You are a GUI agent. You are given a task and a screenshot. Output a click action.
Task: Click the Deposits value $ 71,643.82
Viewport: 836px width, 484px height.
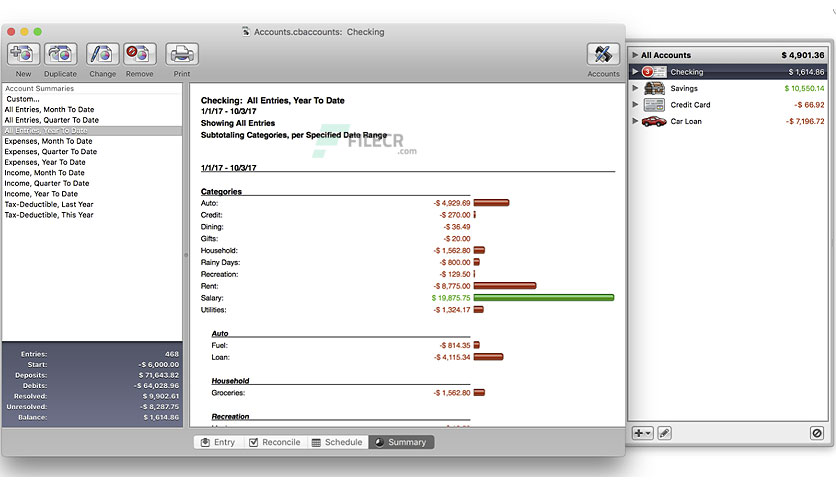coord(159,375)
